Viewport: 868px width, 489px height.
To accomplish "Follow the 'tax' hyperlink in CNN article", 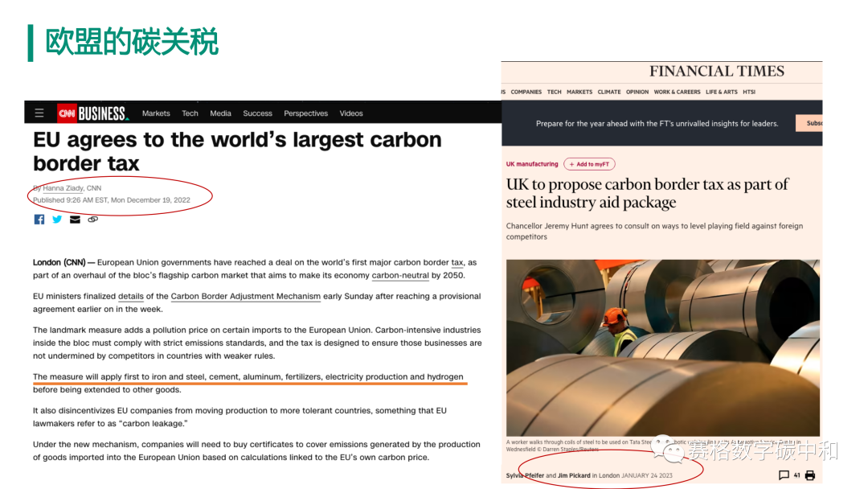I will coord(457,262).
